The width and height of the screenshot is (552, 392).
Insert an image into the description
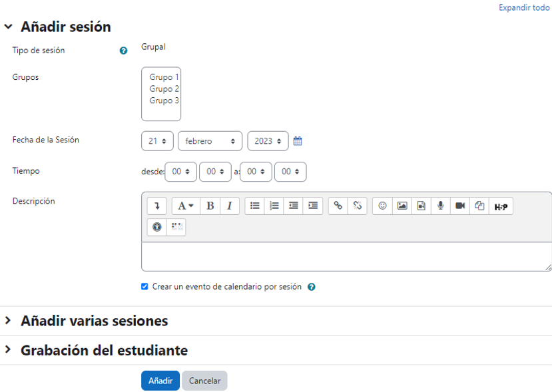[x=402, y=206]
